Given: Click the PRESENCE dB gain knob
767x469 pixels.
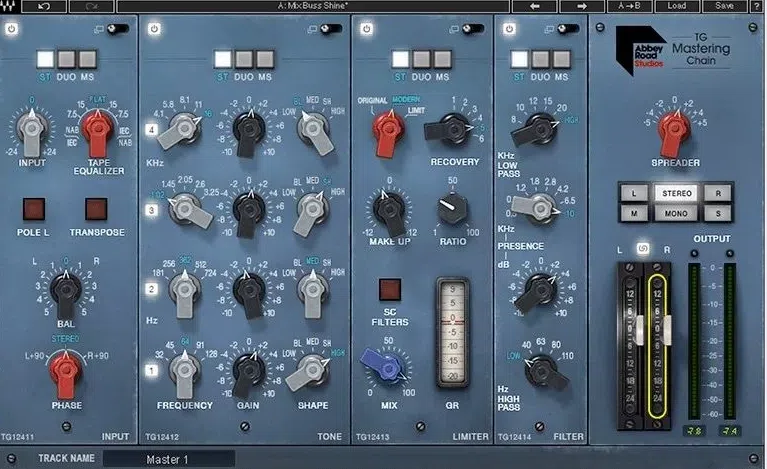Looking at the screenshot, I should [540, 290].
